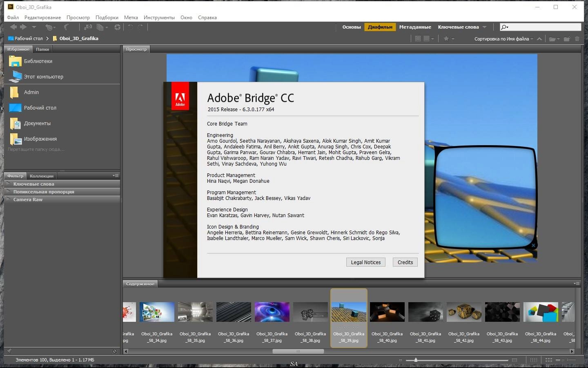Rotate 90 degrees counterclockwise
Image resolution: width=588 pixels, height=368 pixels.
[131, 27]
